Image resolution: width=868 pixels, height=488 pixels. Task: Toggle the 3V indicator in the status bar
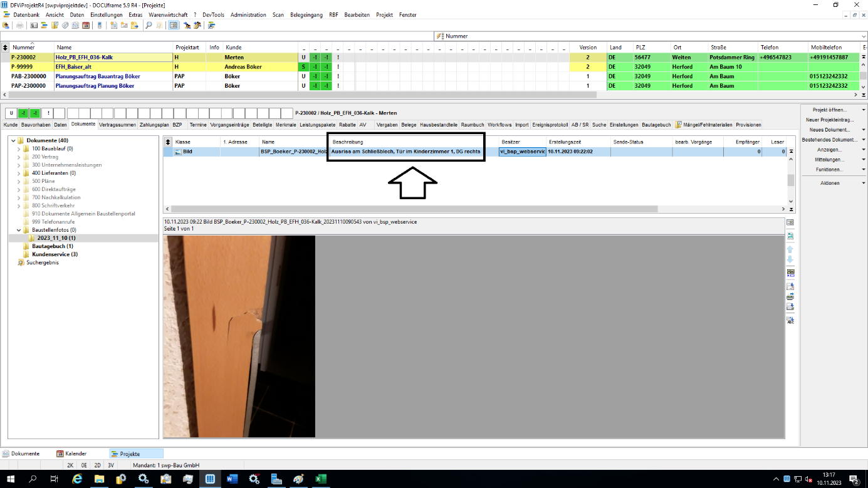point(111,465)
